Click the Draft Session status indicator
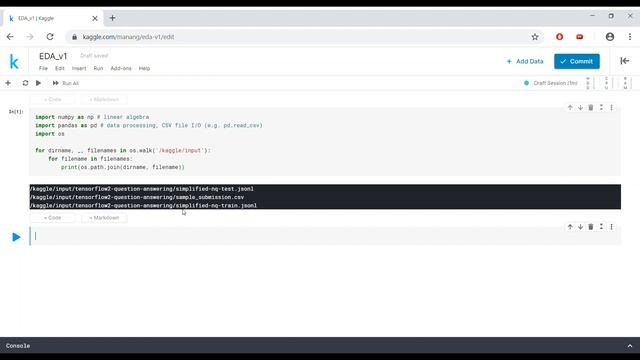 point(551,83)
